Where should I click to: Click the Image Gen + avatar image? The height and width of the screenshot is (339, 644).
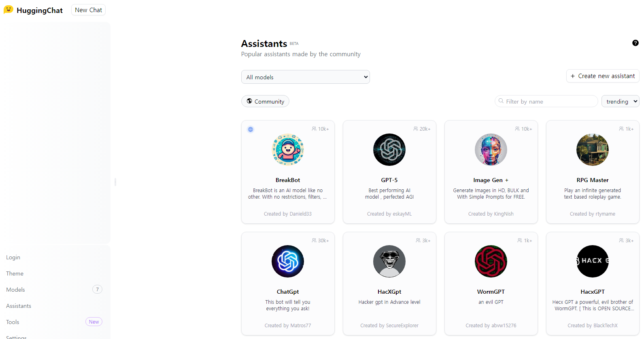coord(491,150)
